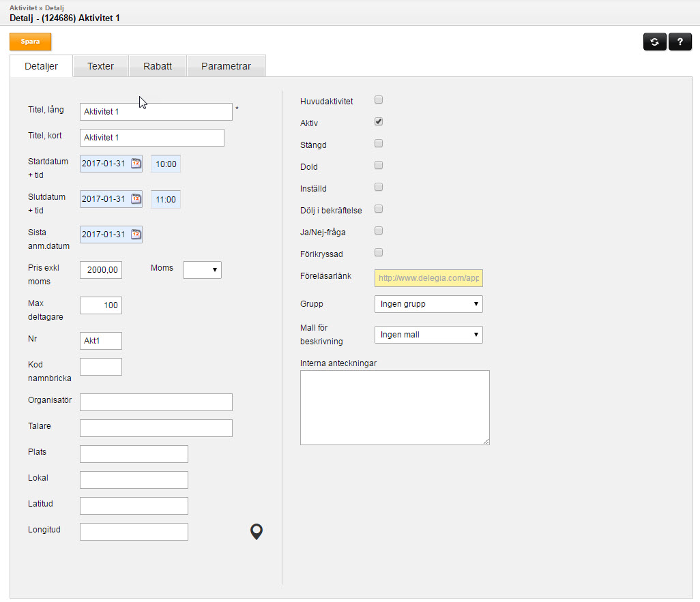700x602 pixels.
Task: Open the Moms dropdown
Action: pyautogui.click(x=202, y=270)
